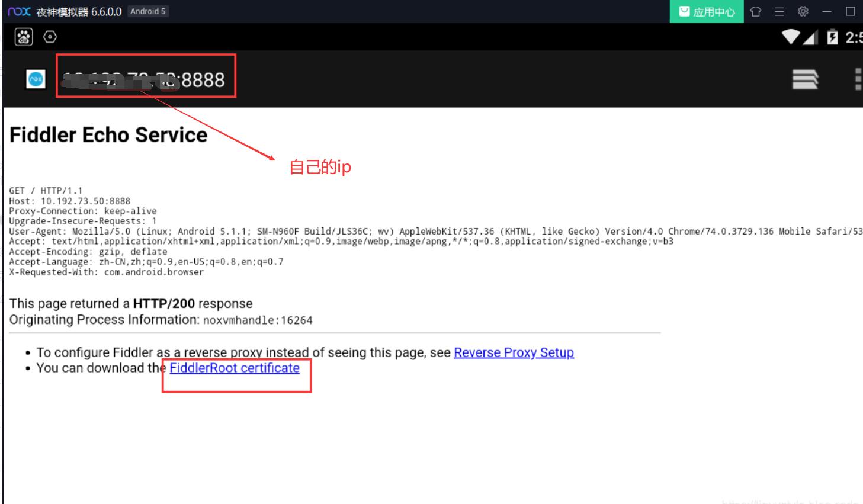Click the X-Requested-With: com.android.browser line

click(x=106, y=272)
